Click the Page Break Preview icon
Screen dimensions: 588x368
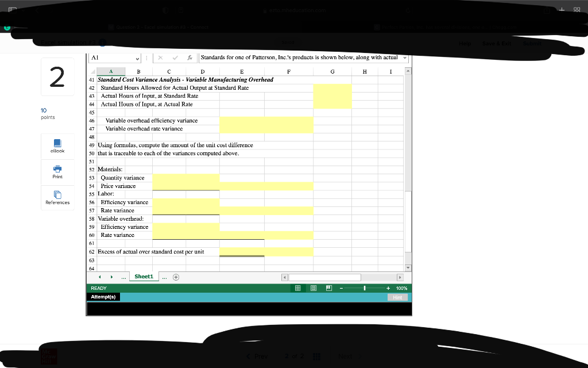pyautogui.click(x=328, y=287)
